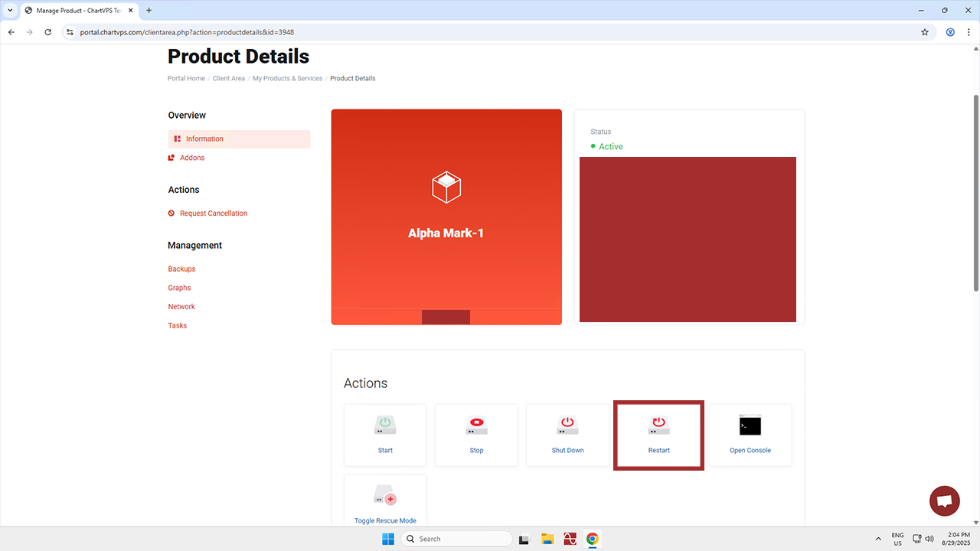Screen dimensions: 980x551
Task: Go to My Products & Services breadcrumb
Action: click(x=287, y=79)
